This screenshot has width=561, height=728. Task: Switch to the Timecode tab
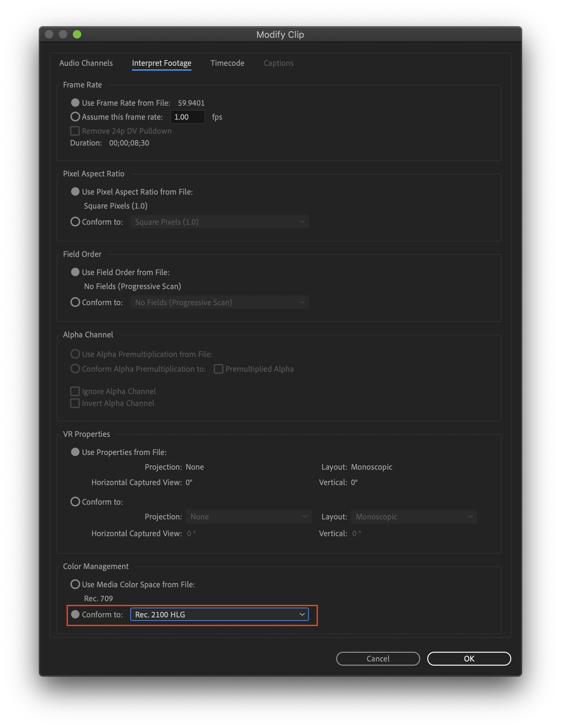click(x=227, y=63)
